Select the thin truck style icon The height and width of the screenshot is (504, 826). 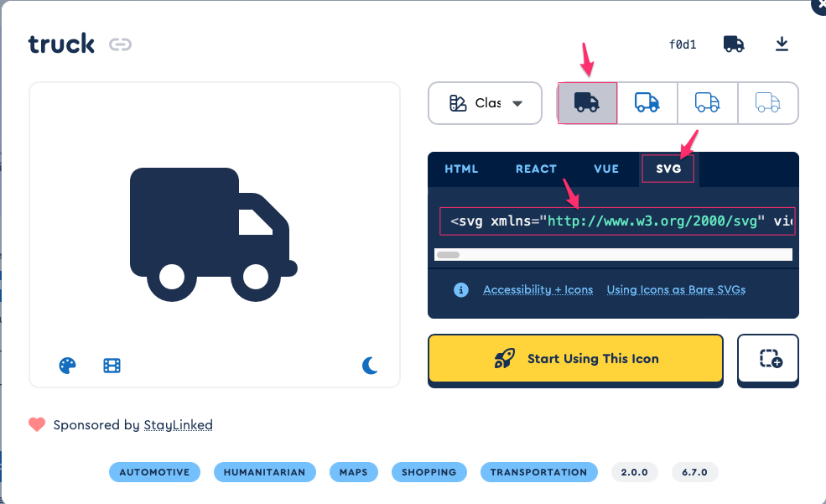point(767,103)
